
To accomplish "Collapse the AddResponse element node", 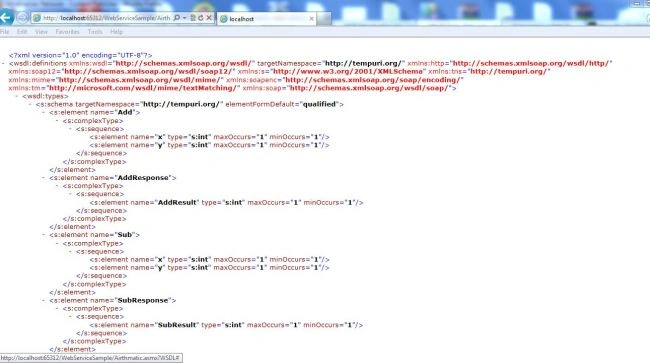I will [x=44, y=178].
